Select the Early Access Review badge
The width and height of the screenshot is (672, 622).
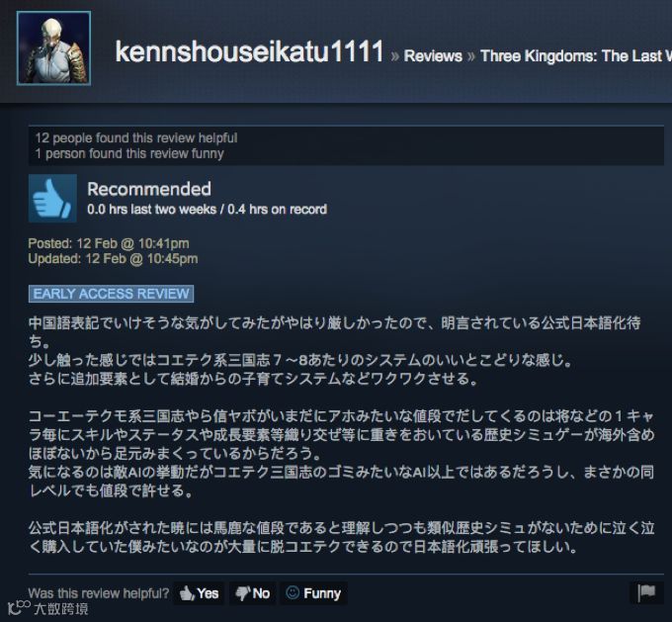click(x=111, y=294)
